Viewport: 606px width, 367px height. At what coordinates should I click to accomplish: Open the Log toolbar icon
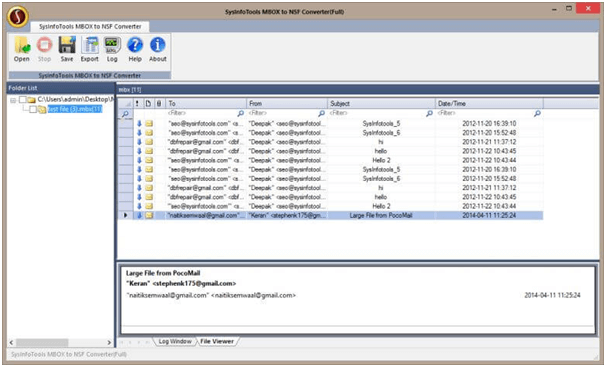click(x=112, y=49)
